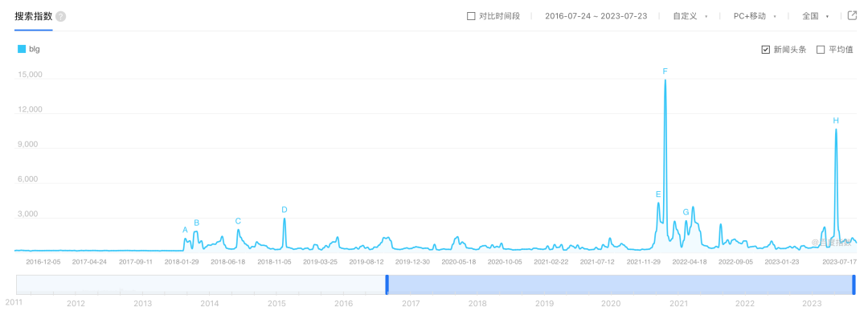This screenshot has height=323, width=868.
Task: Enable the 对比时间段 checkbox
Action: (471, 16)
